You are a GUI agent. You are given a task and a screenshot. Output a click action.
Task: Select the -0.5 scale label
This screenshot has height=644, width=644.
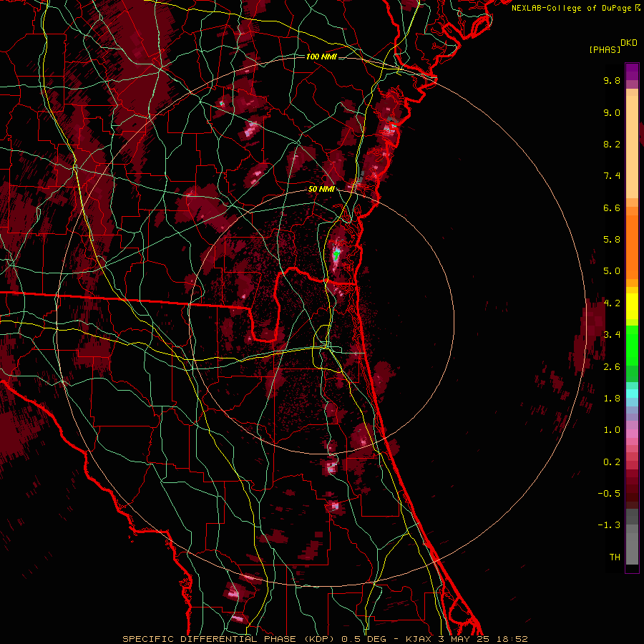pos(609,494)
